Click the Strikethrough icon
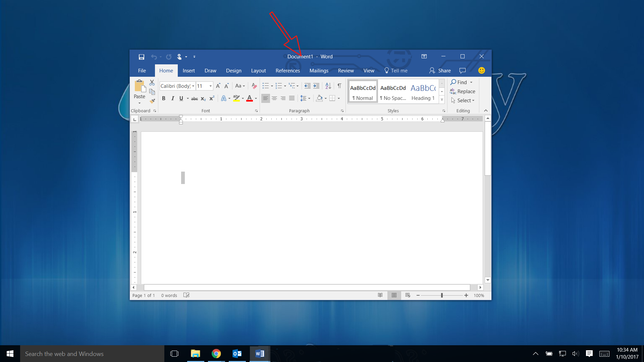The image size is (644, 362). [x=194, y=99]
